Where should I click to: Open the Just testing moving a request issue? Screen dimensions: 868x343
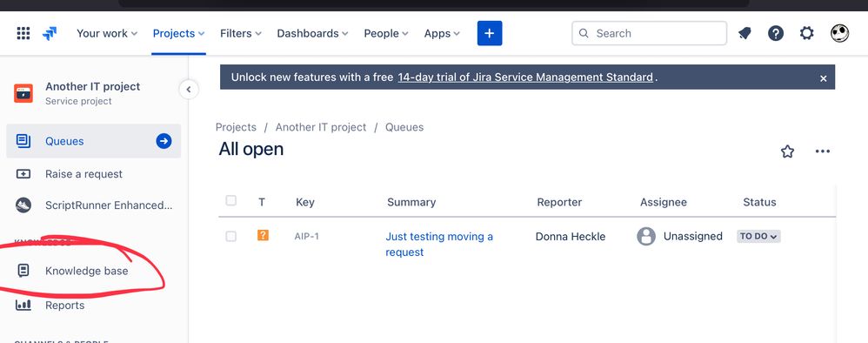(x=439, y=244)
